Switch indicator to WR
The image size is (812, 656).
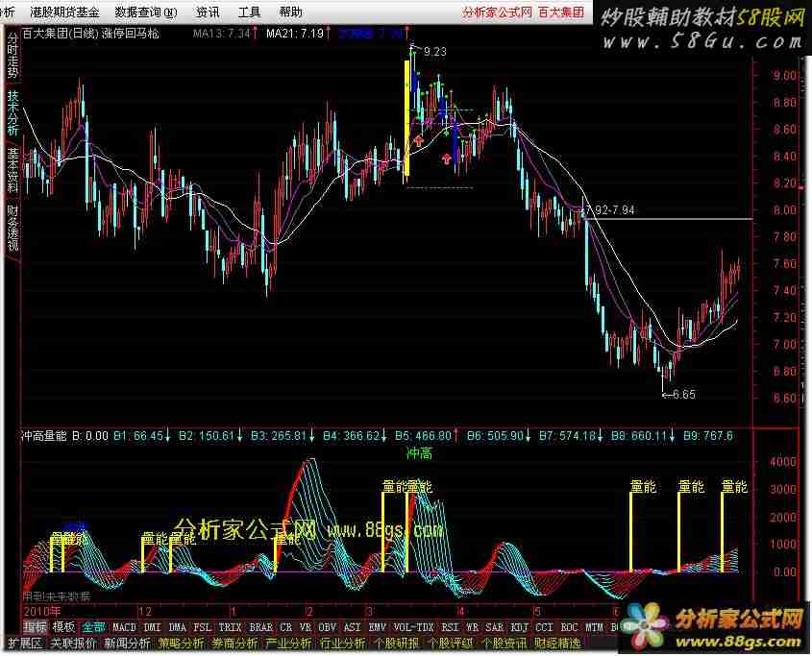tap(472, 627)
